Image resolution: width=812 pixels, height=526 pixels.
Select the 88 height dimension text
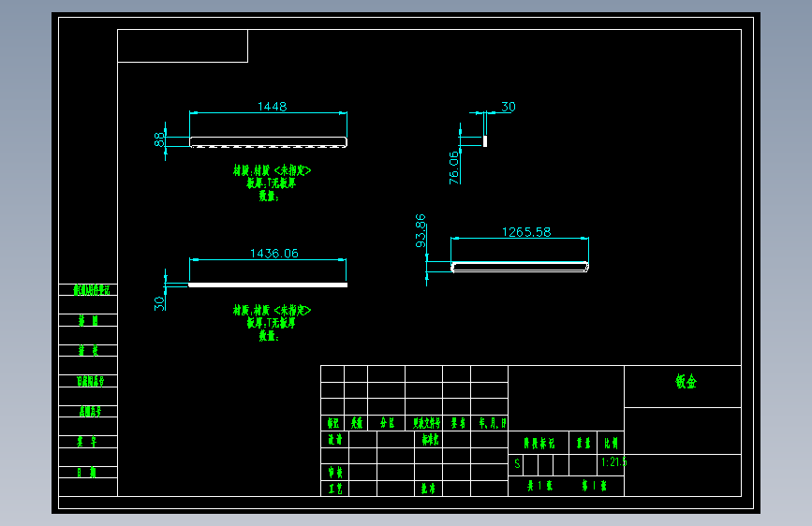coord(159,139)
